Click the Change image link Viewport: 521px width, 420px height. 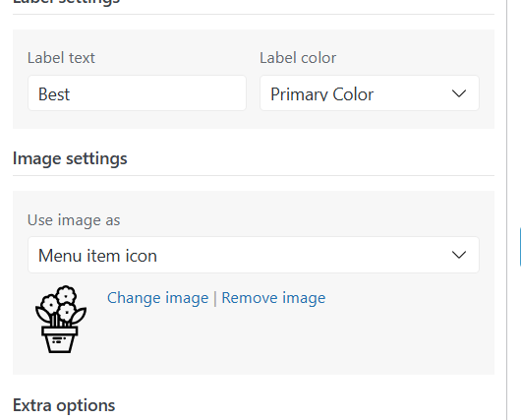(x=158, y=298)
